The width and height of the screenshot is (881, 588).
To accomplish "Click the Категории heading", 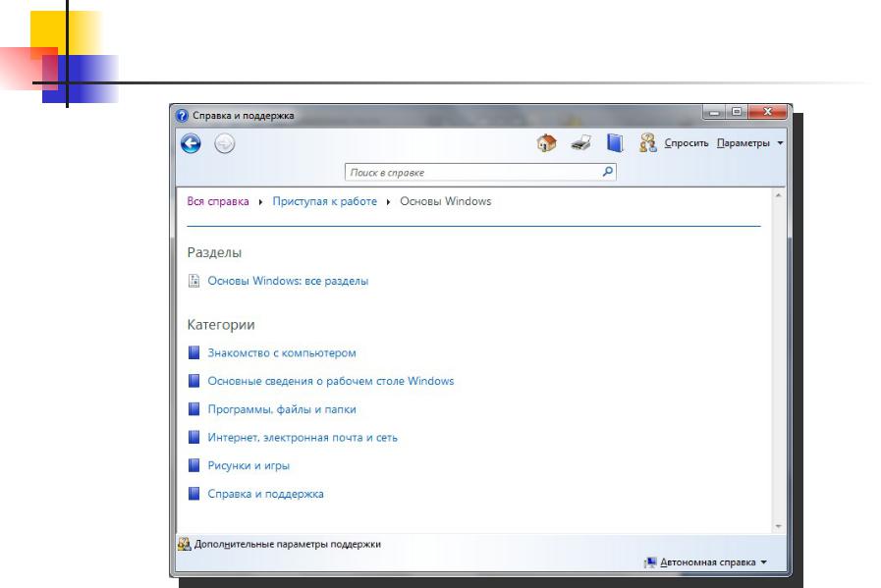I will [x=221, y=325].
